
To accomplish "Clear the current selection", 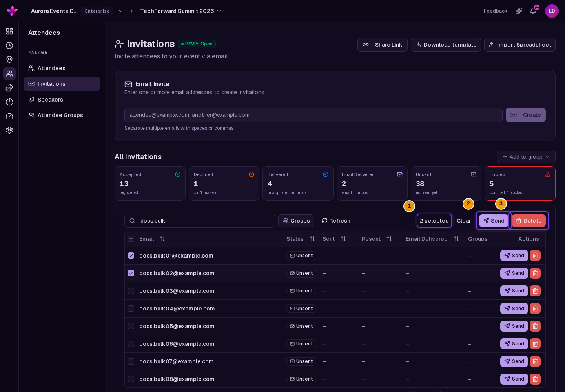I will [x=464, y=221].
